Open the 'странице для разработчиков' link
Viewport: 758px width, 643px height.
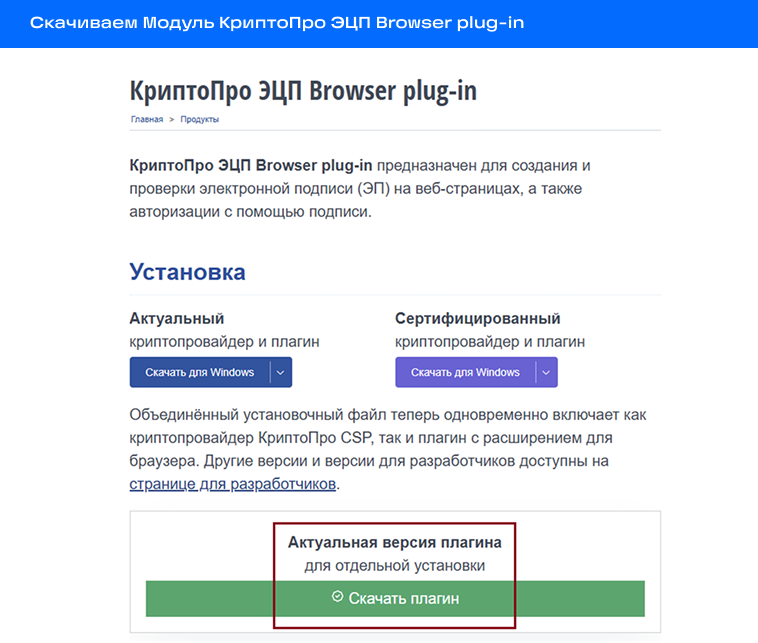[x=233, y=484]
